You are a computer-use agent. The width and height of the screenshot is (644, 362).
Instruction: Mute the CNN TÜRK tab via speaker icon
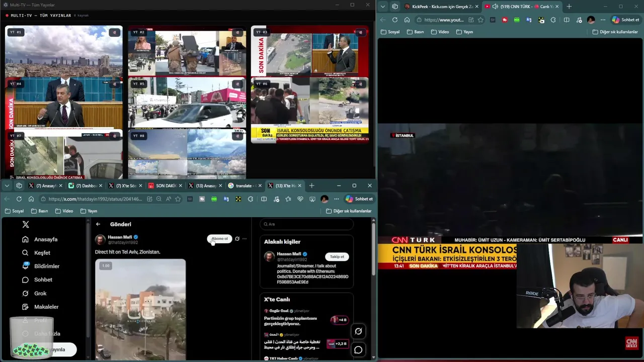pyautogui.click(x=495, y=7)
